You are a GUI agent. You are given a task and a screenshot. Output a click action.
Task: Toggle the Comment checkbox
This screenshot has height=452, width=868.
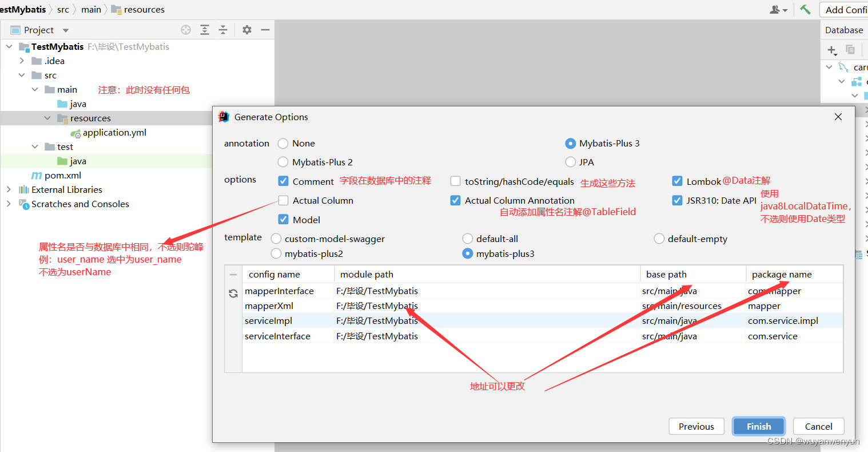tap(283, 181)
